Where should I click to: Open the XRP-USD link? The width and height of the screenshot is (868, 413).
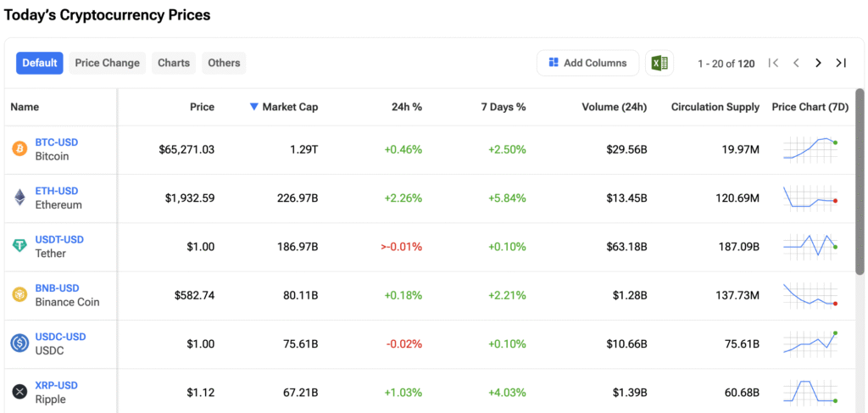[x=57, y=386]
